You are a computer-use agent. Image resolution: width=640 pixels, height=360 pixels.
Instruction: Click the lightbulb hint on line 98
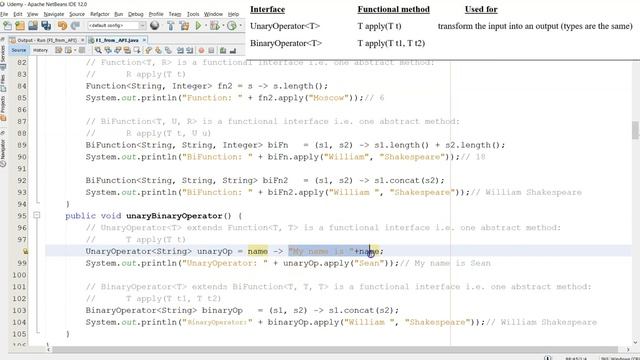point(26,251)
